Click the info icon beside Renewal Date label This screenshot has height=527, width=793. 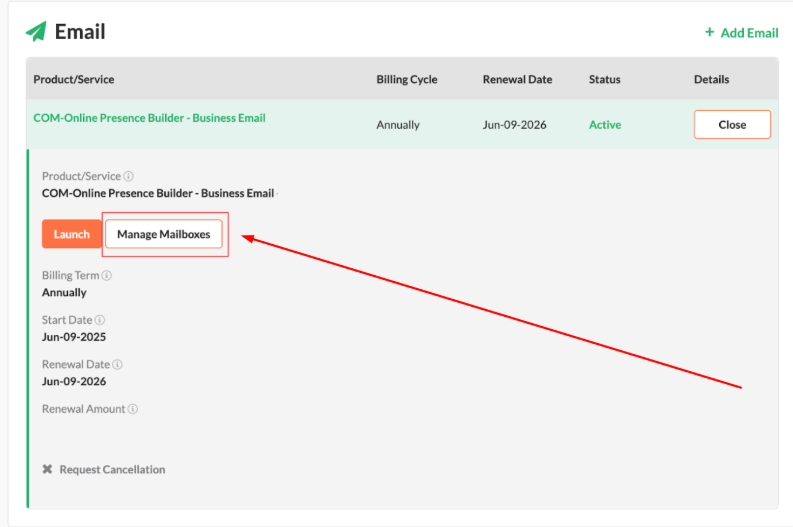pos(117,365)
